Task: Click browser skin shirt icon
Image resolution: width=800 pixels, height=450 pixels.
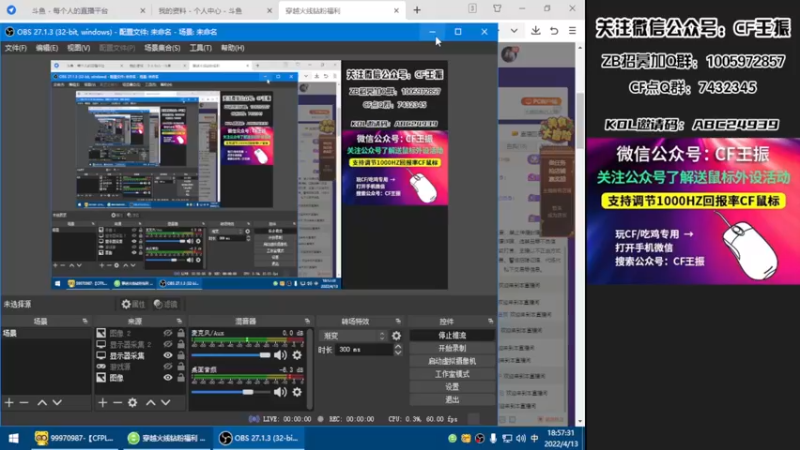Action: point(497,8)
